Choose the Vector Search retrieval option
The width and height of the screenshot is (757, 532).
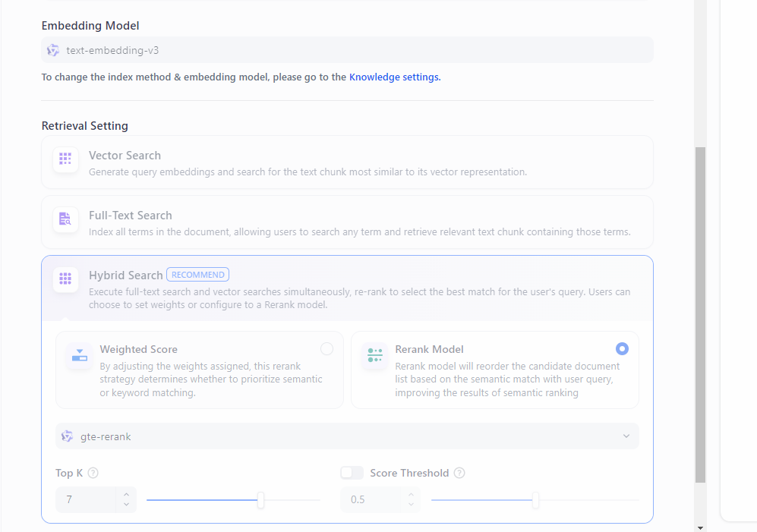[x=347, y=162]
